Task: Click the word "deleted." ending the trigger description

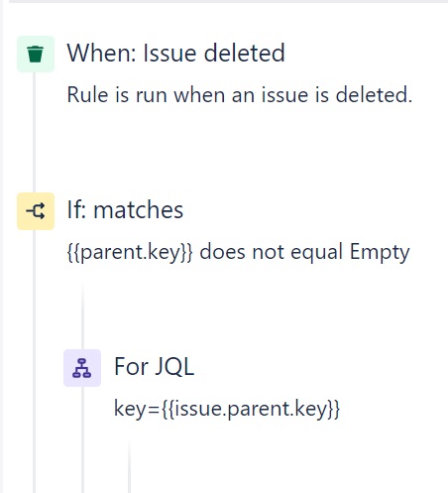Action: click(x=374, y=95)
